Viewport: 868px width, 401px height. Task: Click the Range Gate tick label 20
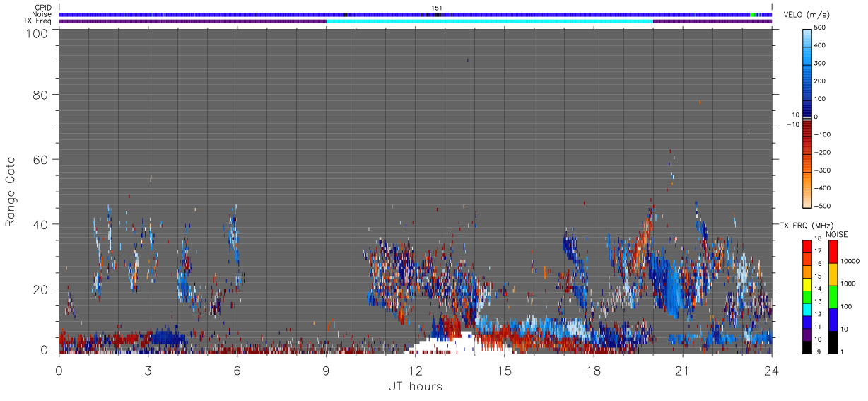pos(40,289)
